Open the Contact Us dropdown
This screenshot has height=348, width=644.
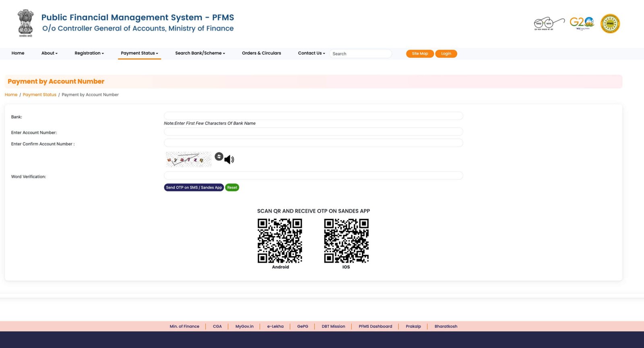311,53
